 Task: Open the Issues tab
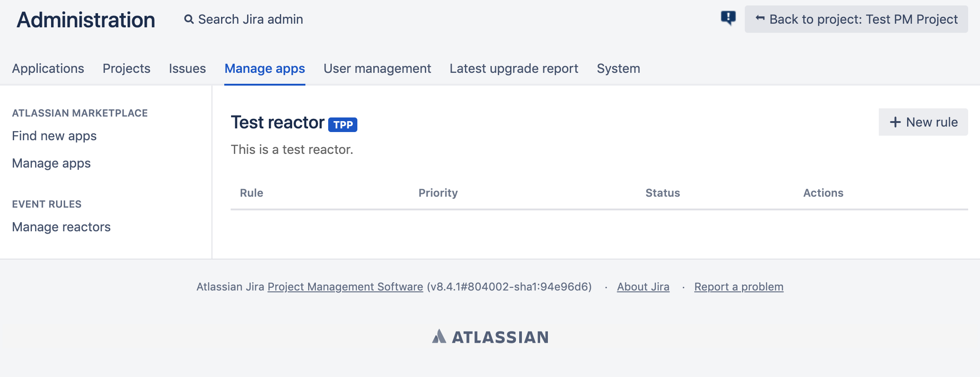point(187,68)
